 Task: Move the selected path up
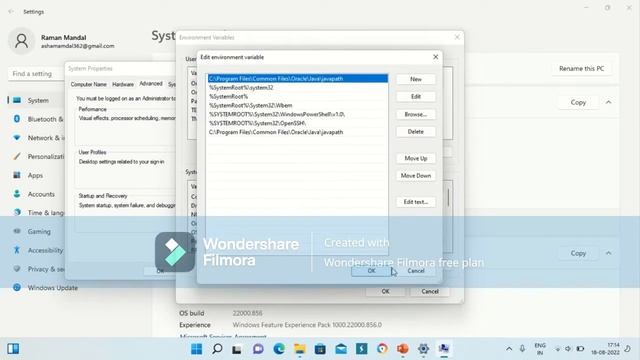coord(416,158)
